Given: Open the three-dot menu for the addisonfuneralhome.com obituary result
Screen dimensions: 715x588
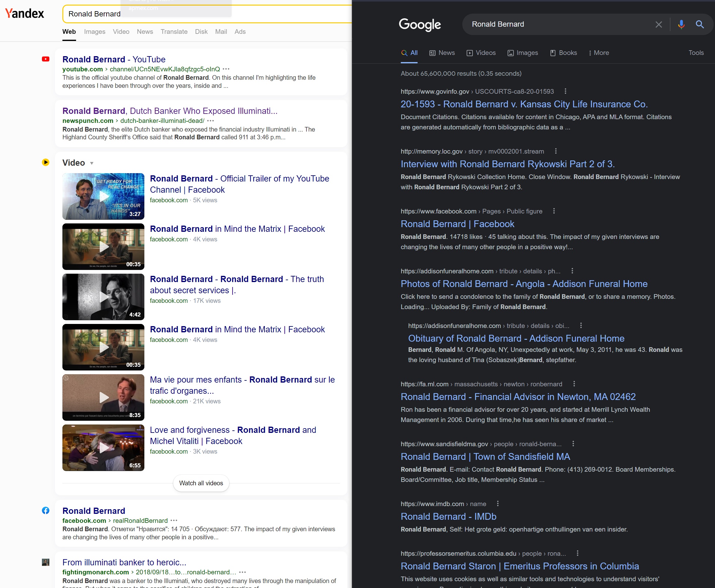Looking at the screenshot, I should click(x=581, y=325).
